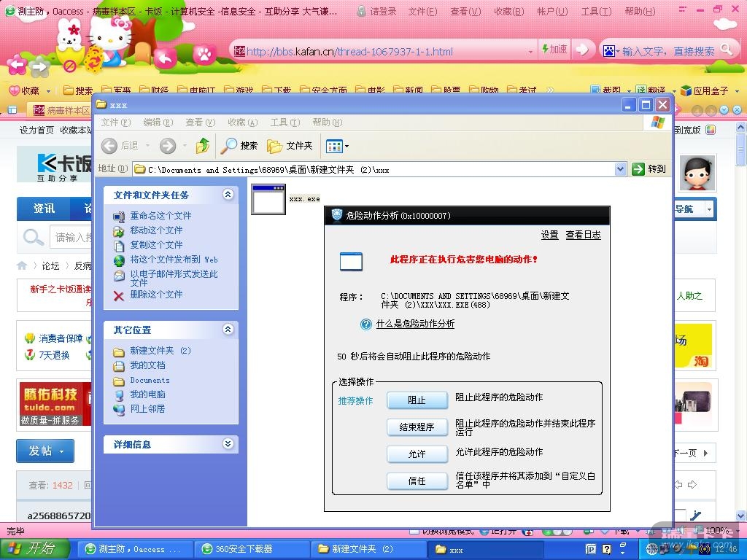The height and width of the screenshot is (560, 747).
Task: Collapse the File and Folder Tasks panel
Action: click(228, 194)
